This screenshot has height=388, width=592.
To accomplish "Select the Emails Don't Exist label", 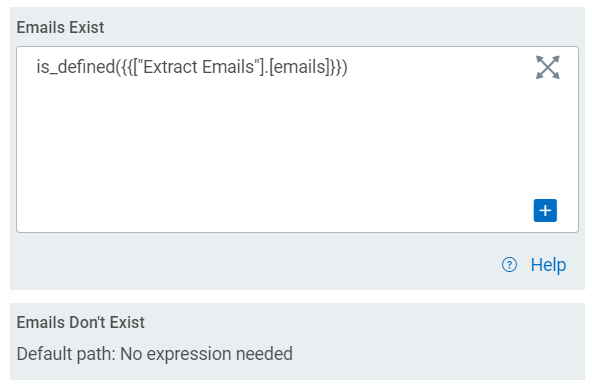I will click(x=80, y=322).
